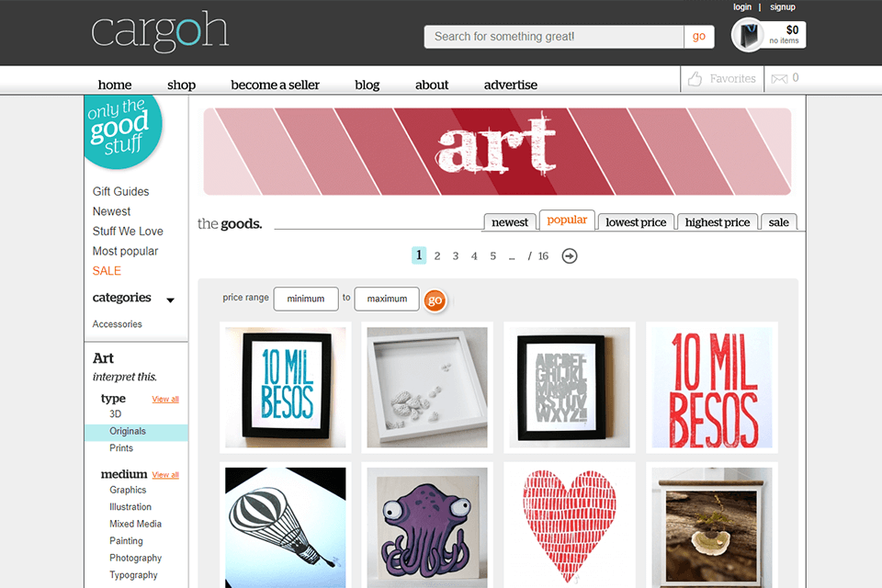This screenshot has height=588, width=882.
Task: Open the shopping bag cart icon
Action: pyautogui.click(x=748, y=35)
